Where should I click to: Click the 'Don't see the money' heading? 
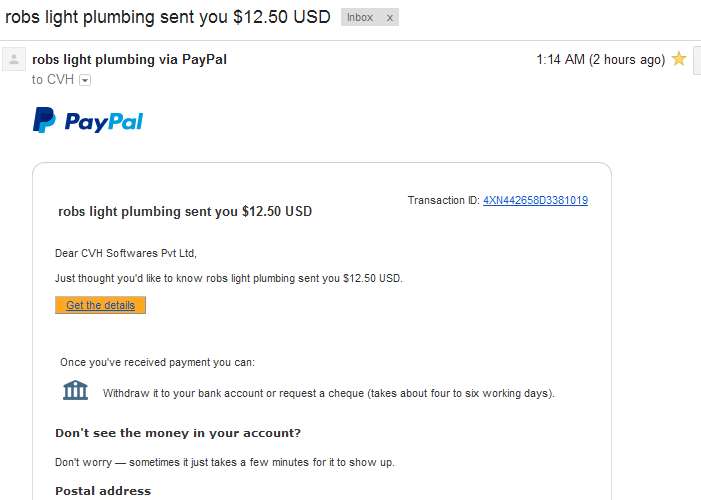pyautogui.click(x=178, y=433)
